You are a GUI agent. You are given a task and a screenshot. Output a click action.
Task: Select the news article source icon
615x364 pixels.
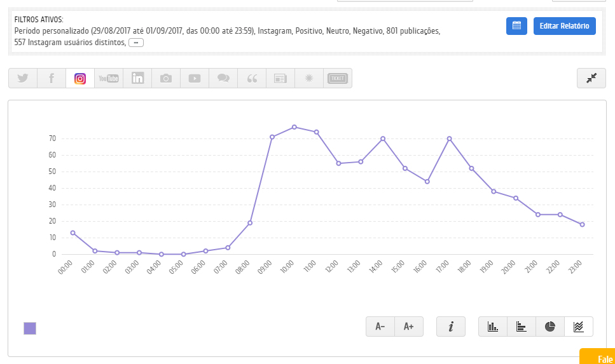pyautogui.click(x=280, y=78)
